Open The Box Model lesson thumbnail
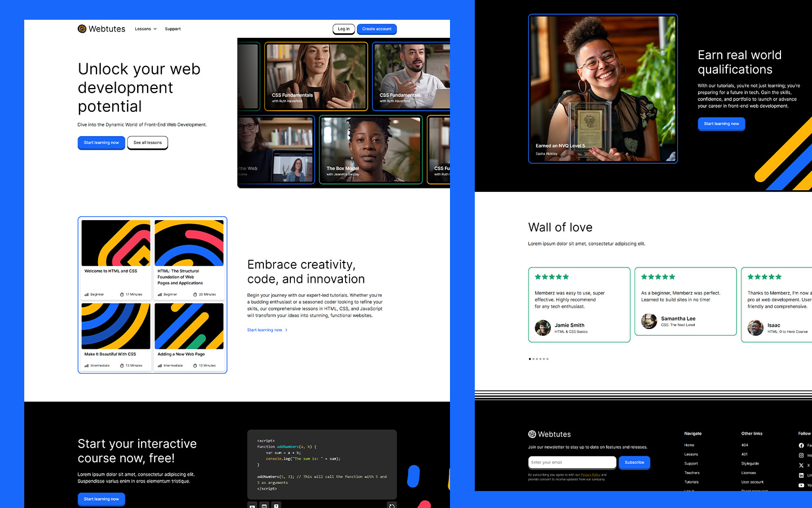 tap(370, 150)
